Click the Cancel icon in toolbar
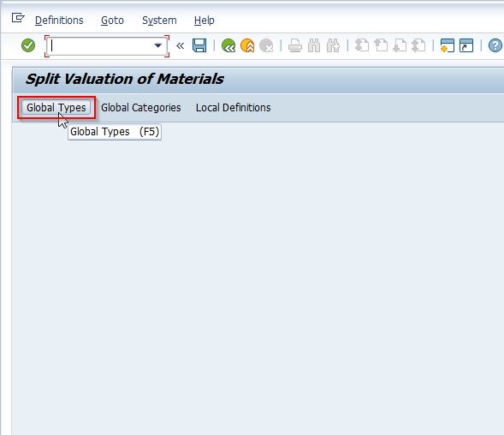Viewport: 504px width, 435px height. pos(266,45)
